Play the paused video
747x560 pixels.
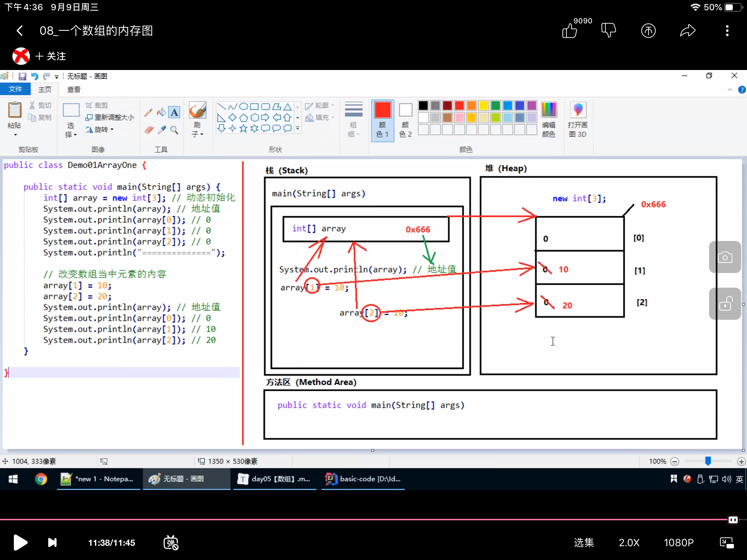(x=20, y=542)
